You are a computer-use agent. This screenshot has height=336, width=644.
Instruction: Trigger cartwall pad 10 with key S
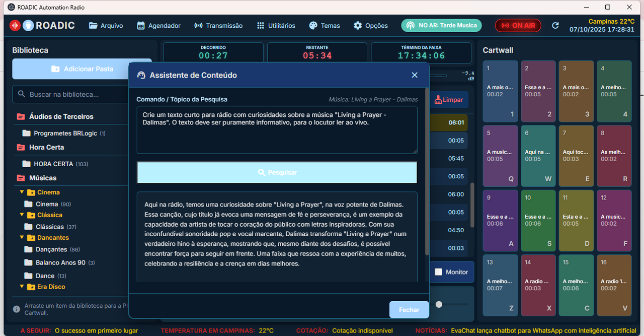[x=538, y=220]
